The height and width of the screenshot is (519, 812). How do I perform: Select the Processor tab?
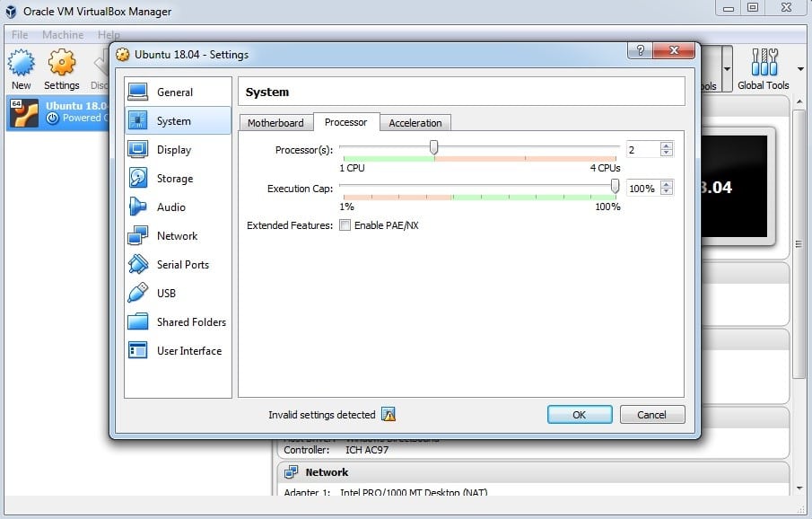(346, 122)
